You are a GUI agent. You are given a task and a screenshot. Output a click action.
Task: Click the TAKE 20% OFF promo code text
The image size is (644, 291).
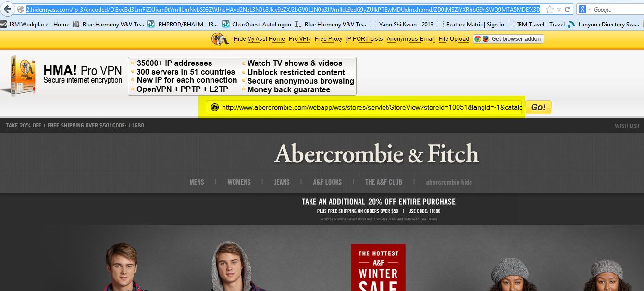(75, 126)
